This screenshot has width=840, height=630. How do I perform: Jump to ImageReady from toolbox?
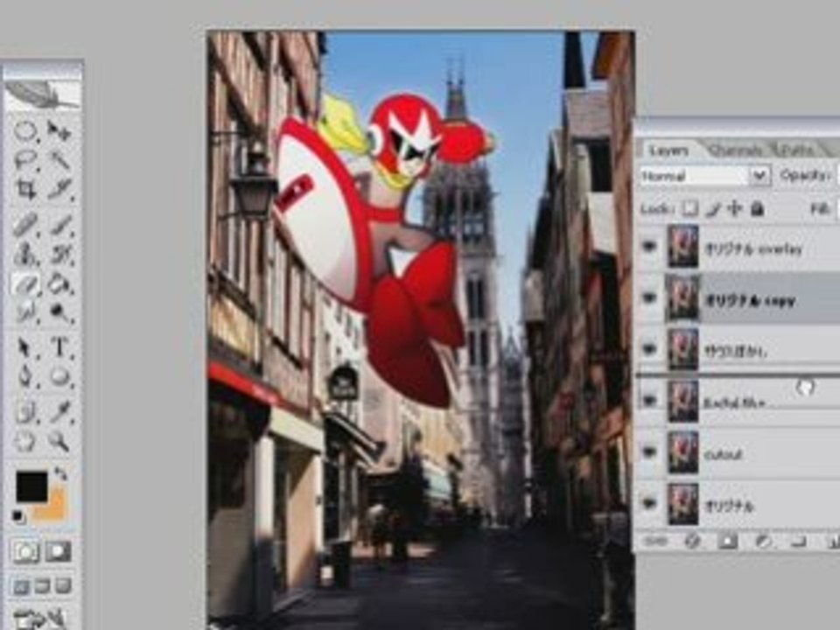pos(41,619)
